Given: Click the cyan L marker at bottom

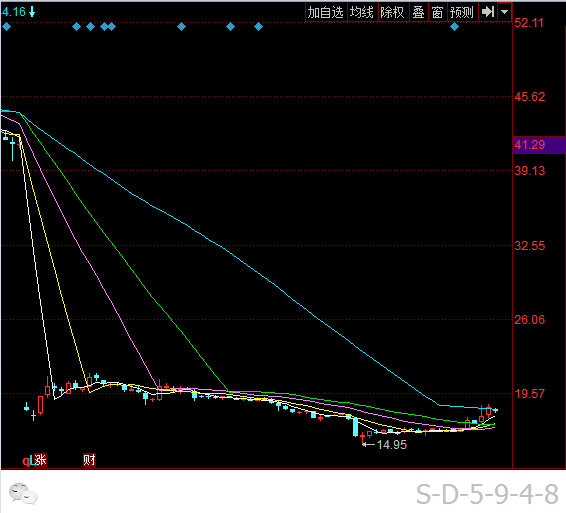Looking at the screenshot, I should point(32,460).
